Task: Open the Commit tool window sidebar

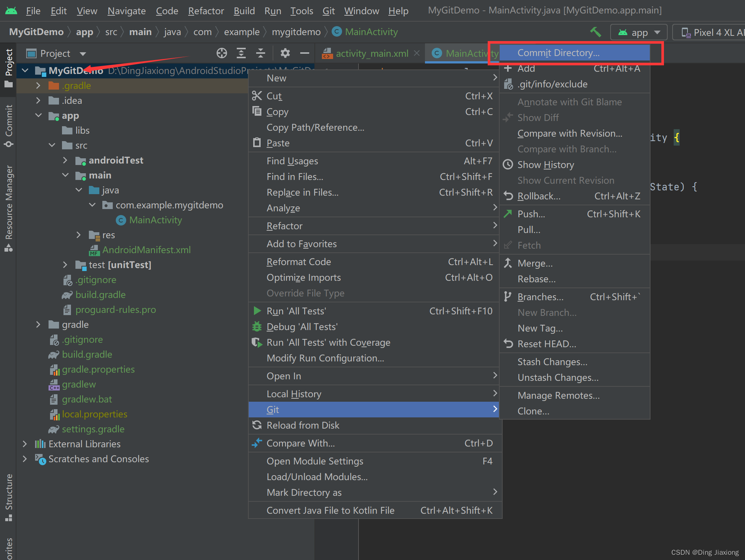Action: pos(9,126)
